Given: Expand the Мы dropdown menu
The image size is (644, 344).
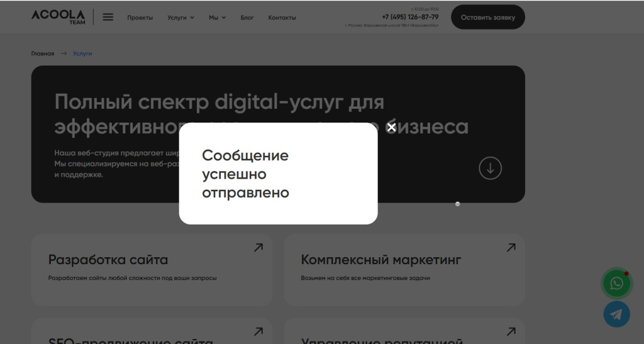Looking at the screenshot, I should click(x=217, y=18).
